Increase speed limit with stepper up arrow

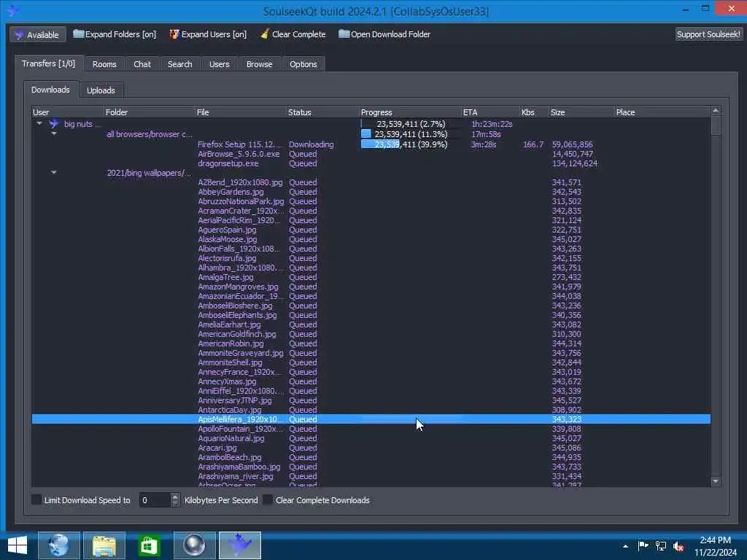[175, 497]
